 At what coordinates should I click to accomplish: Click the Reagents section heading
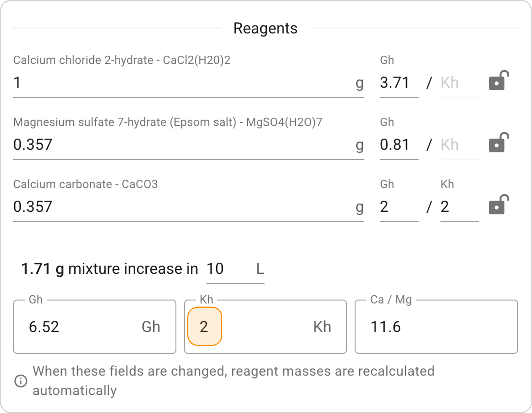pos(265,28)
